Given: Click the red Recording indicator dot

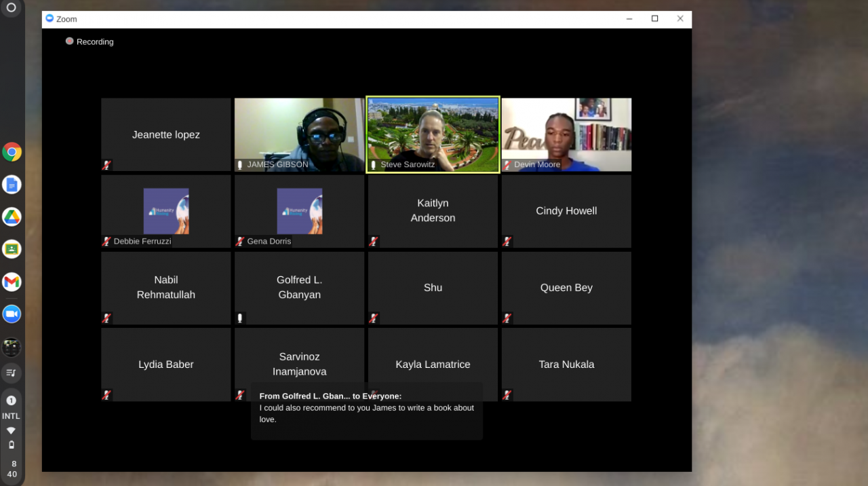Looking at the screenshot, I should (69, 41).
